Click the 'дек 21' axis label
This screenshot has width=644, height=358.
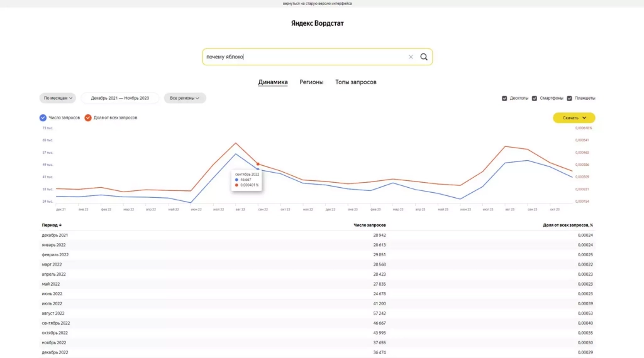(61, 210)
